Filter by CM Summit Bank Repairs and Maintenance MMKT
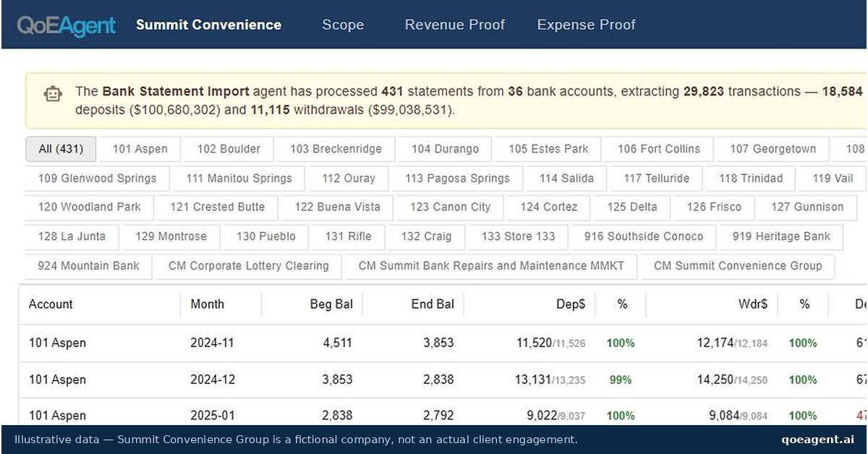 [491, 265]
